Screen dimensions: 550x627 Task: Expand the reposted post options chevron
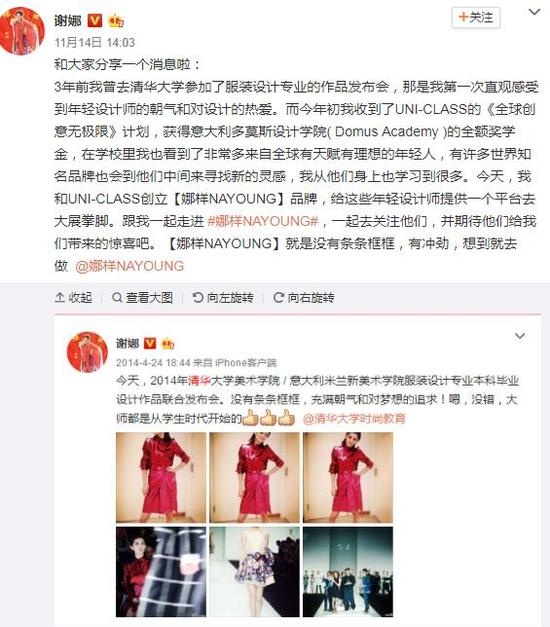520,336
